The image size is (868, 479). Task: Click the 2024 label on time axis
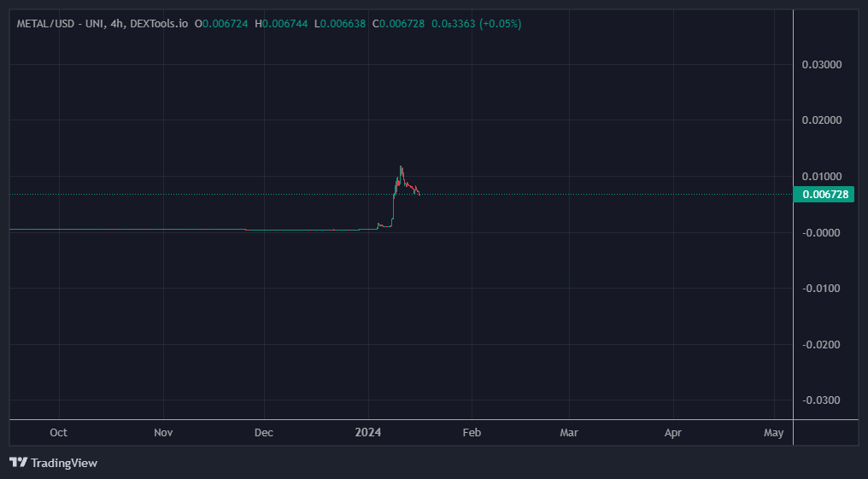click(368, 433)
